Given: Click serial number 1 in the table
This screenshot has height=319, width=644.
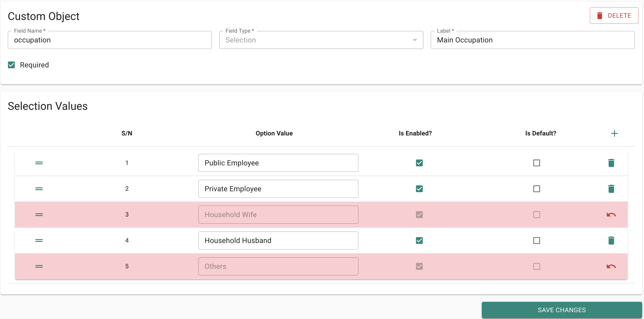Looking at the screenshot, I should click(127, 163).
